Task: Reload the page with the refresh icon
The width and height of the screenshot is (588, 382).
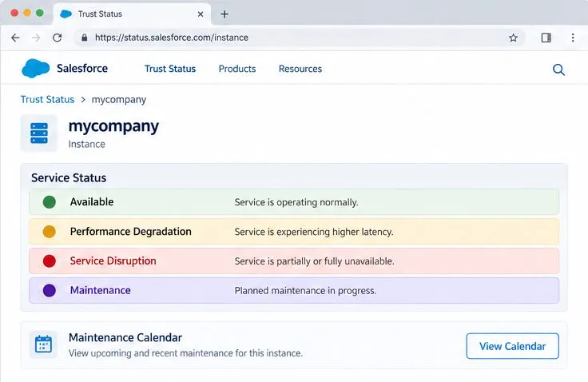Action: [x=57, y=38]
